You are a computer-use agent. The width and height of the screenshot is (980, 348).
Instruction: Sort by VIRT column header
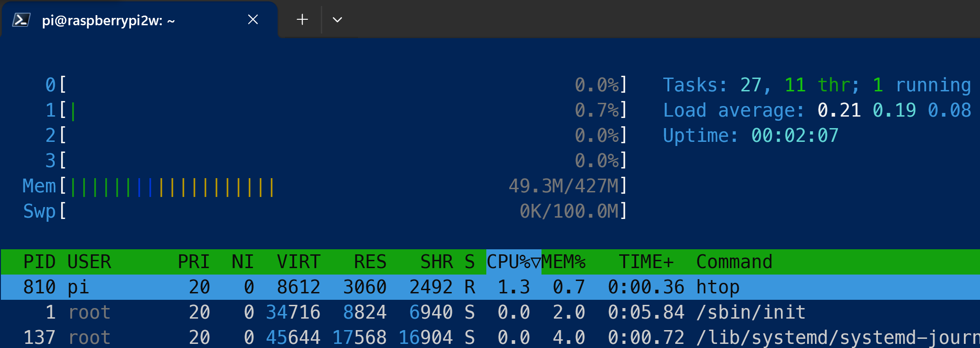(298, 262)
